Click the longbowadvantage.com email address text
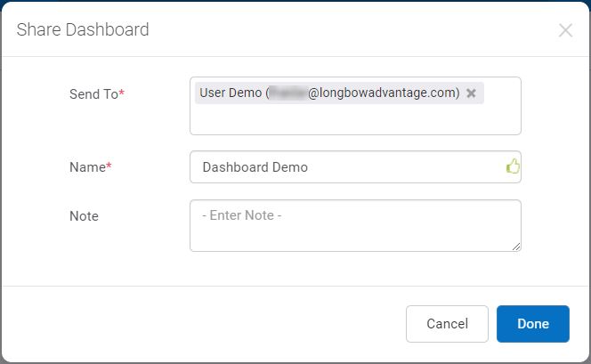Screen dimensions: 591x364 pyautogui.click(x=383, y=93)
